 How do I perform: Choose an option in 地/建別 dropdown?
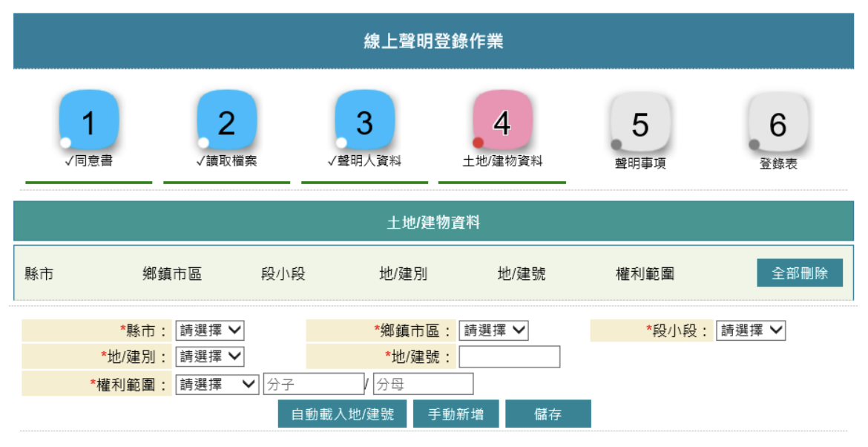[x=209, y=357]
